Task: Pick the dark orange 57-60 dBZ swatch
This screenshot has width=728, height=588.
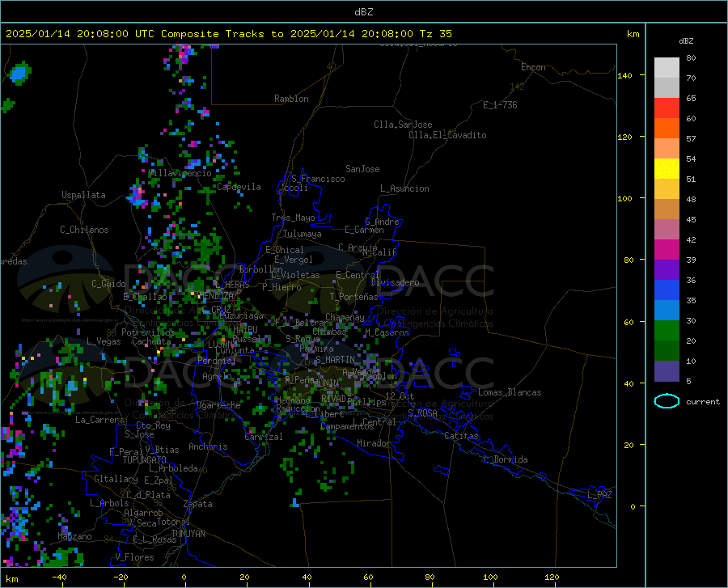Action: pos(667,129)
